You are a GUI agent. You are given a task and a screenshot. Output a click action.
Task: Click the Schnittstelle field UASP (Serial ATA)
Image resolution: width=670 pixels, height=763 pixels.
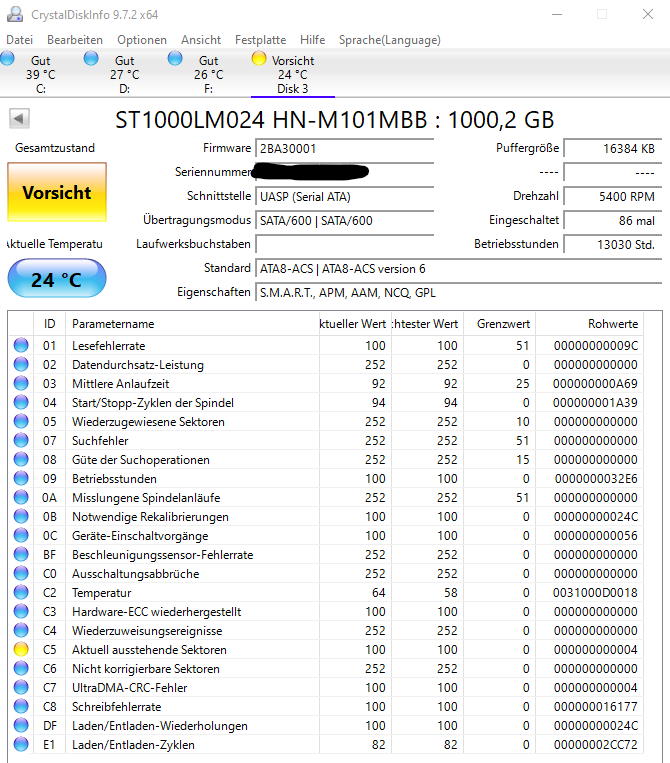(344, 197)
